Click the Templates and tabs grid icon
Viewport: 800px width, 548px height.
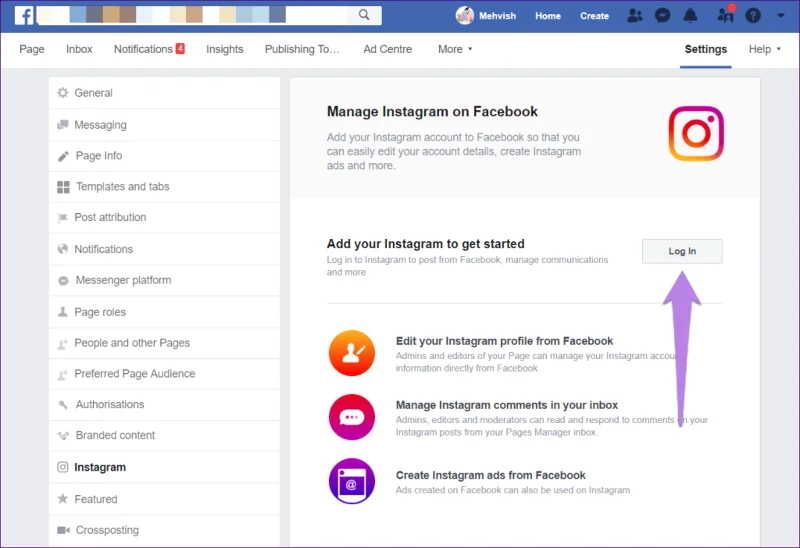63,187
